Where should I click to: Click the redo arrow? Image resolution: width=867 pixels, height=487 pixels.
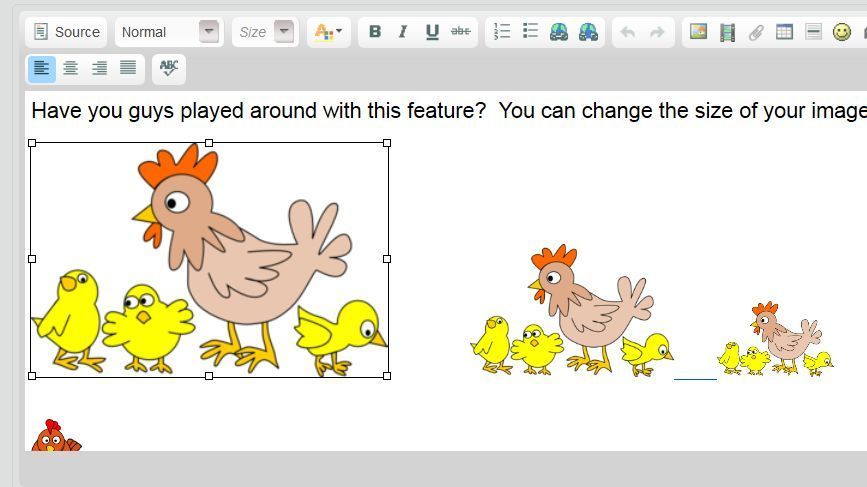click(657, 32)
